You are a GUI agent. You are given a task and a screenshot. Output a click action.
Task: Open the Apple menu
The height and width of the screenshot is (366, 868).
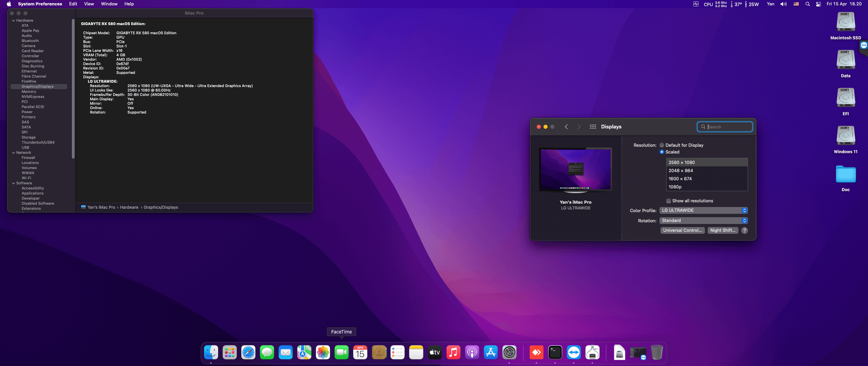[x=9, y=4]
